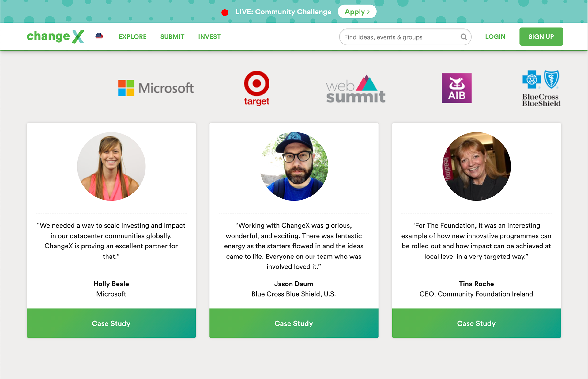Focus the Find ideas, events & groups search field

(405, 37)
